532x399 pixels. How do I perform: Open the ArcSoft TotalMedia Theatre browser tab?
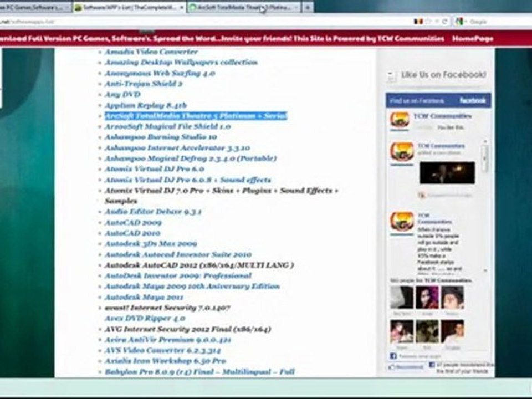tap(244, 7)
